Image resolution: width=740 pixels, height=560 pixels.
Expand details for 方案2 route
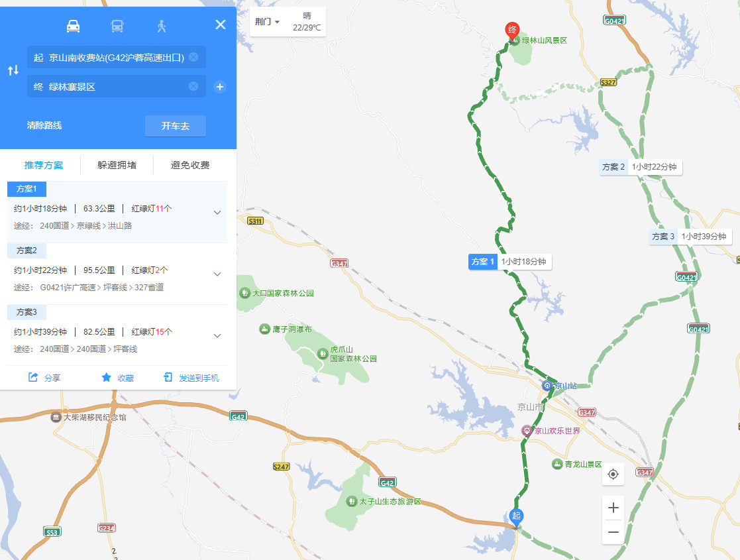[217, 274]
